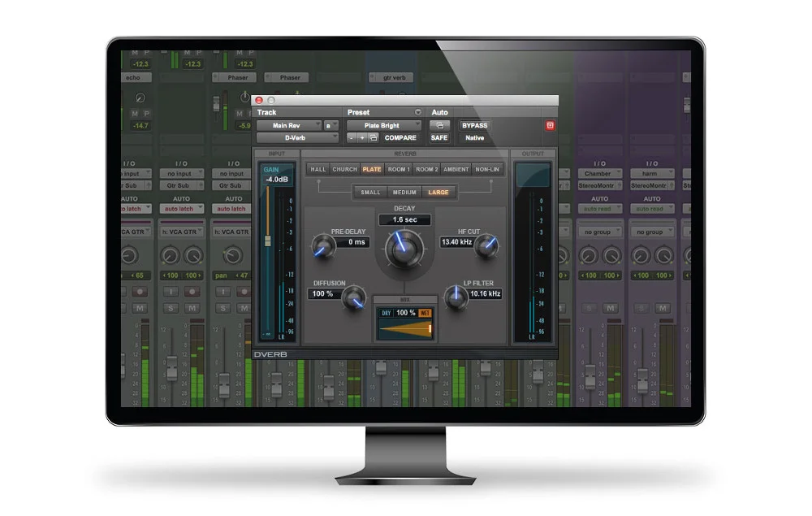The image size is (812, 516).
Task: Open the insert position 'a' dropdown
Action: (331, 125)
